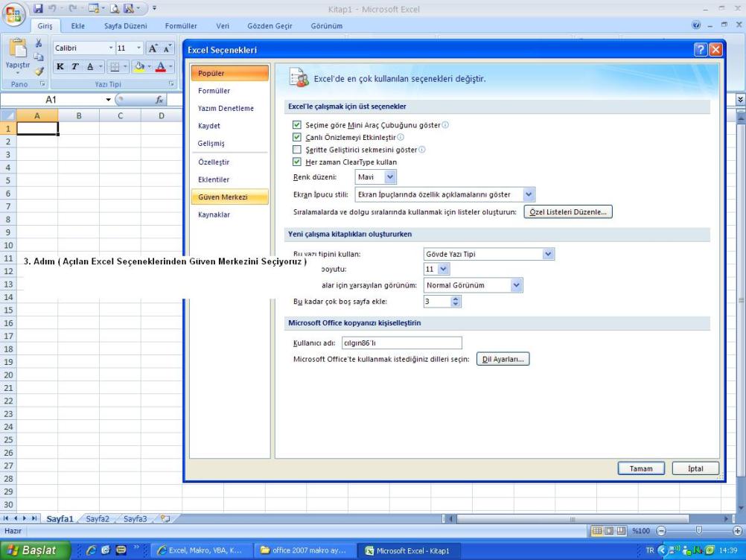746x560 pixels.
Task: Click the Insert Function fx icon
Action: point(159,100)
